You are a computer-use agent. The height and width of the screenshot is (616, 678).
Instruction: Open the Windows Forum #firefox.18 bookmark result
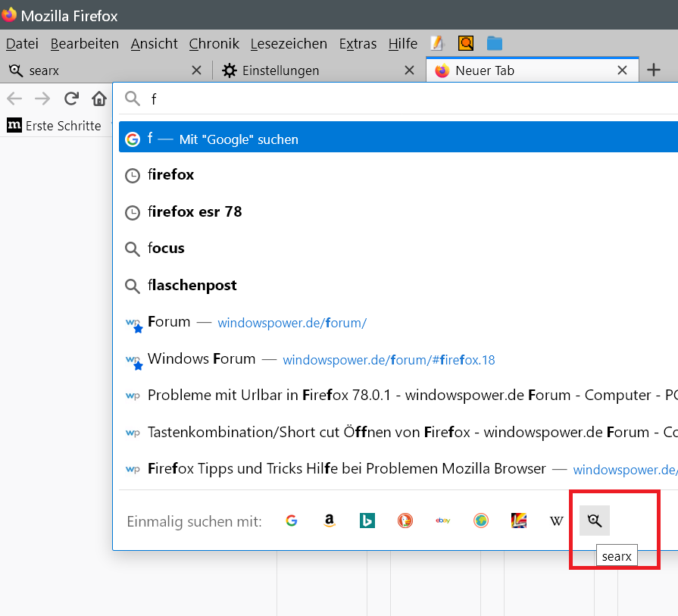pos(398,358)
